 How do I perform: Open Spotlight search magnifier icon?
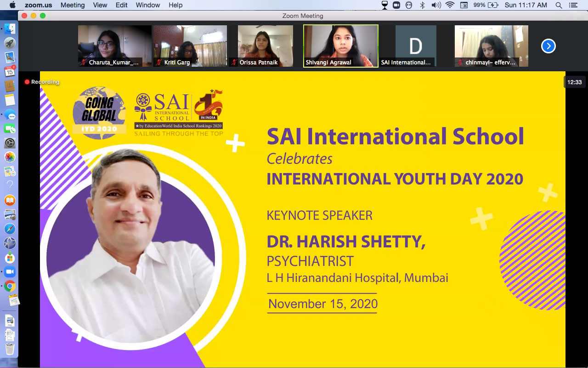[x=559, y=5]
